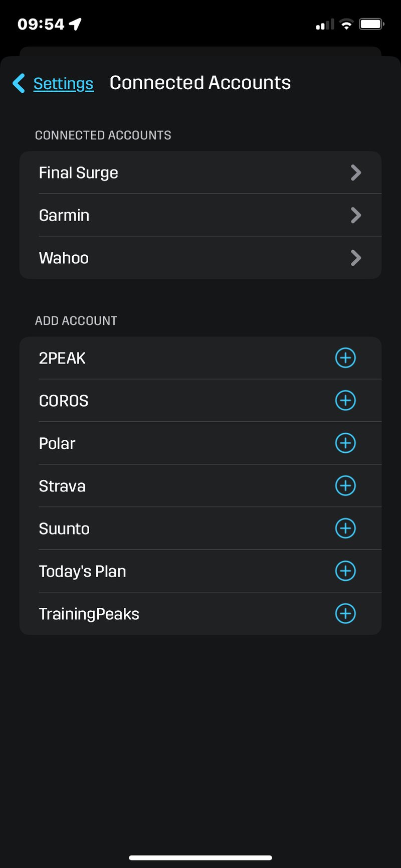Open the Final Surge connected account
The width and height of the screenshot is (401, 868).
pos(79,172)
